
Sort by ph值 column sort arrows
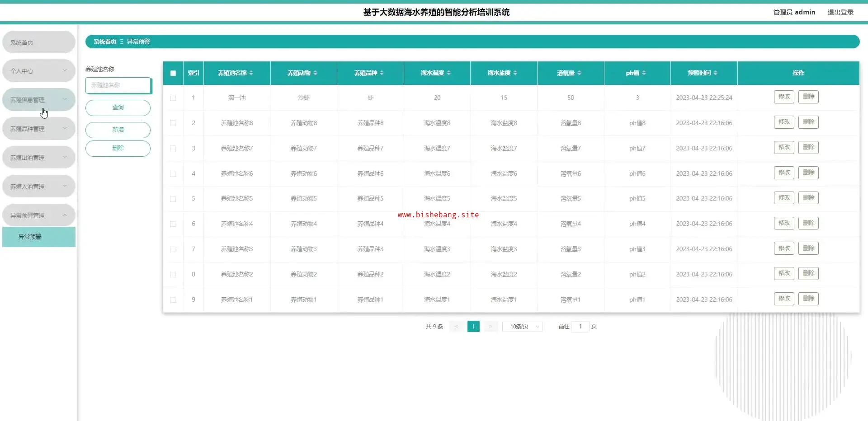(x=644, y=73)
